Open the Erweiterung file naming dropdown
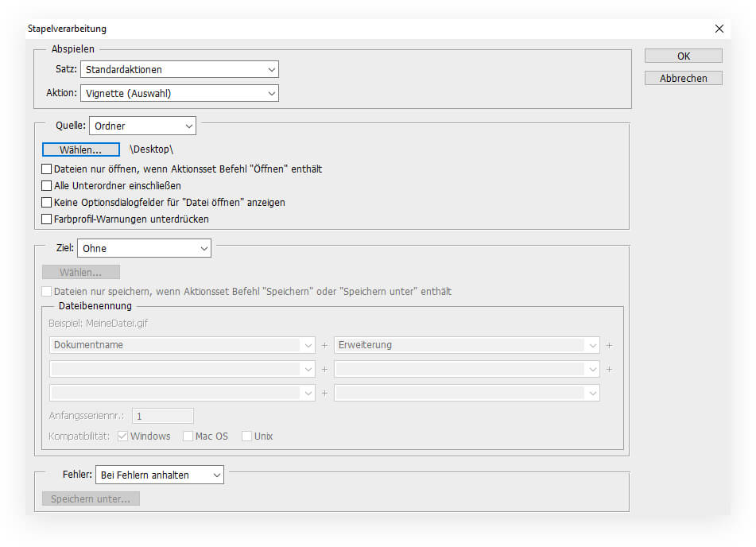756x547 pixels. pos(467,345)
